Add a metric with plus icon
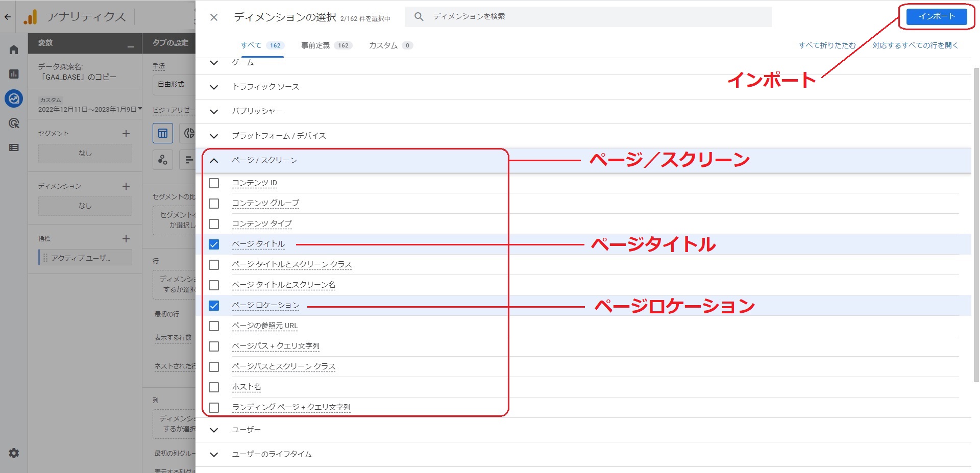This screenshot has height=473, width=980. [x=126, y=239]
